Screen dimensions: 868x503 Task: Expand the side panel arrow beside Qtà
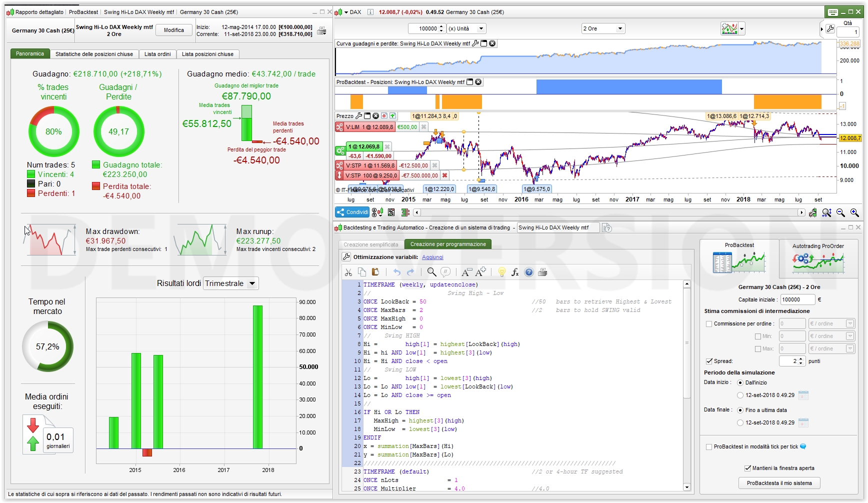[821, 29]
